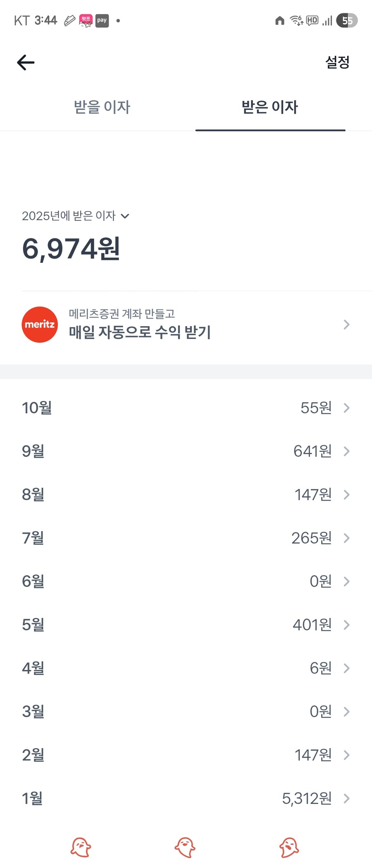Image resolution: width=372 pixels, height=868 pixels.
Task: Tap 매일 자동으로 수익 받기 link
Action: point(140,332)
